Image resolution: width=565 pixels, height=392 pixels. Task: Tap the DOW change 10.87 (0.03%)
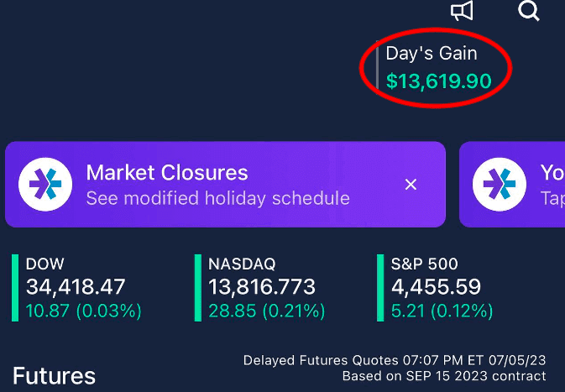click(84, 311)
